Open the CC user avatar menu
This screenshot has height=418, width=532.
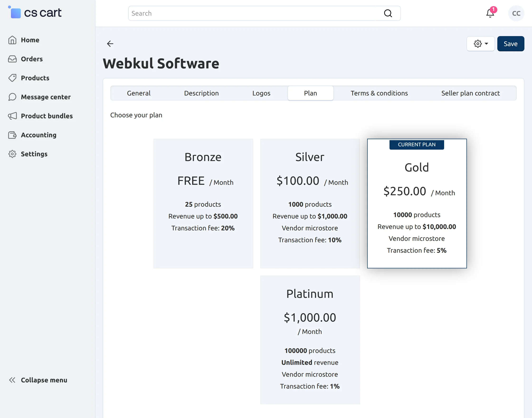[x=516, y=13]
